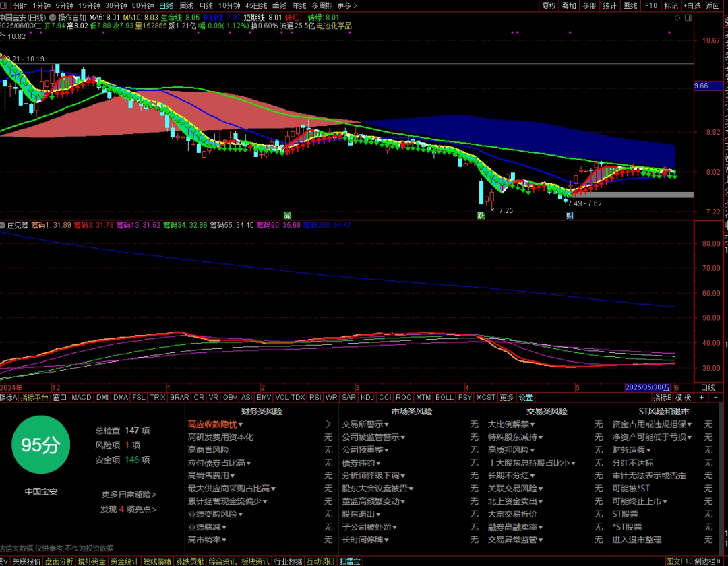Toggle the side panel icon above the chart

(x=688, y=18)
